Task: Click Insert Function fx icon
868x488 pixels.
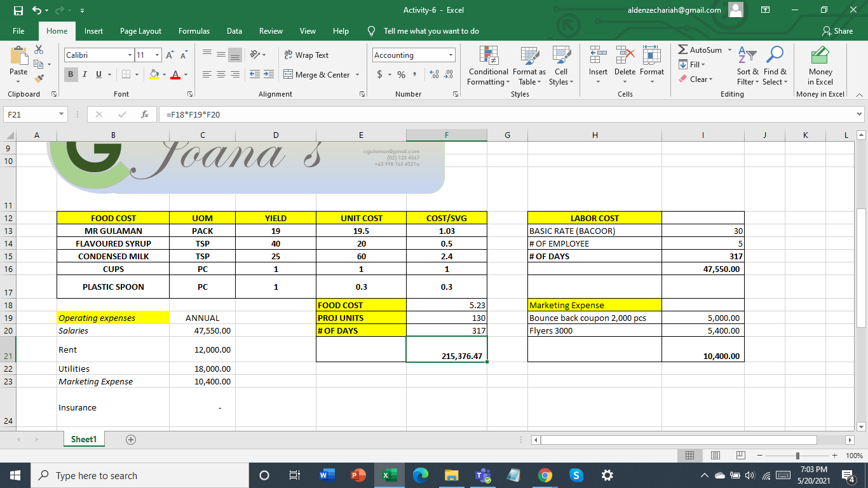Action: 145,115
